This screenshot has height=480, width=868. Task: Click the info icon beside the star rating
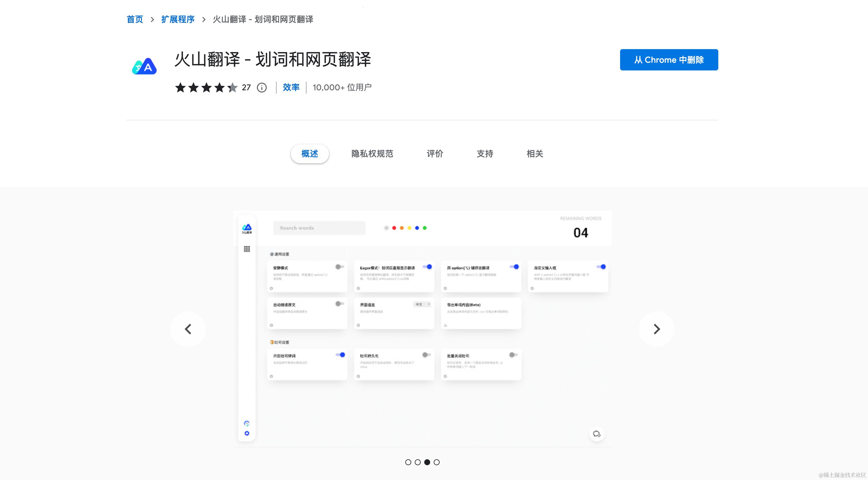[262, 87]
